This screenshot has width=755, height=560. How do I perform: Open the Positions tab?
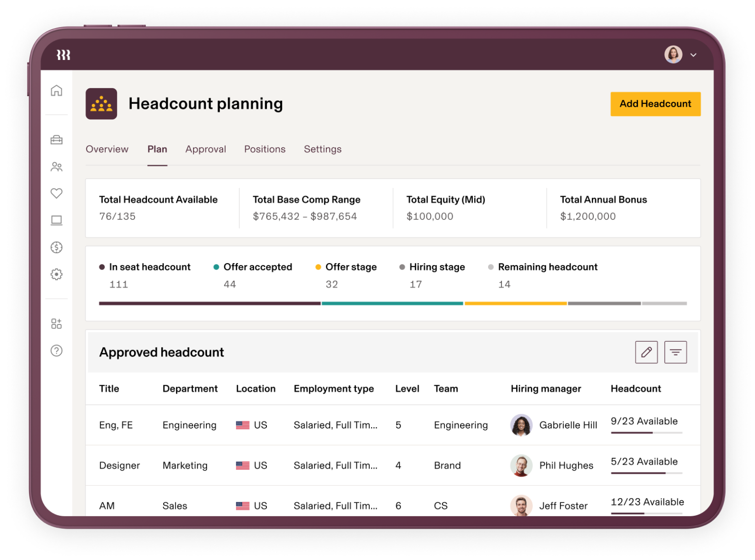[x=264, y=149]
